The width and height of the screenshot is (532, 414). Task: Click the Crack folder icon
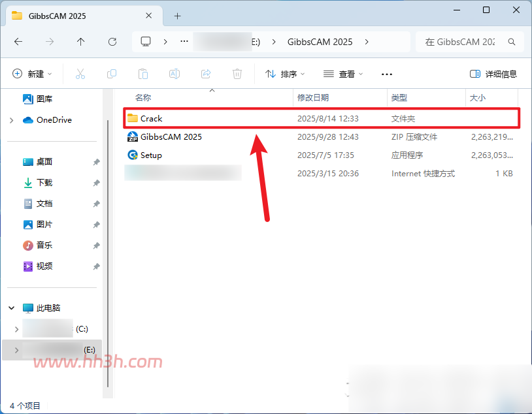click(132, 118)
